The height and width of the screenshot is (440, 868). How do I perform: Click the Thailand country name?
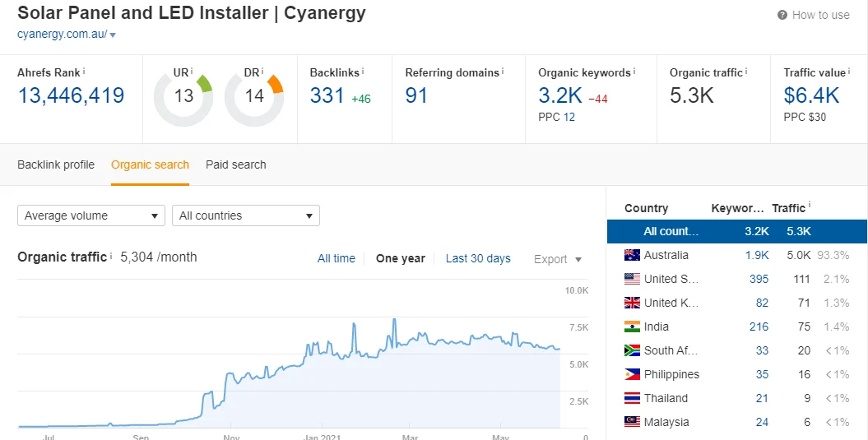coord(666,398)
